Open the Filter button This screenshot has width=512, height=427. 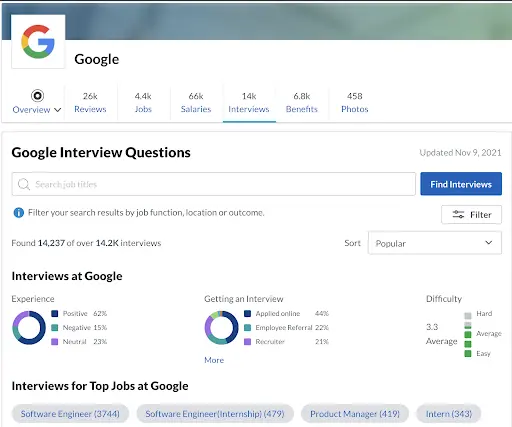[x=471, y=215]
